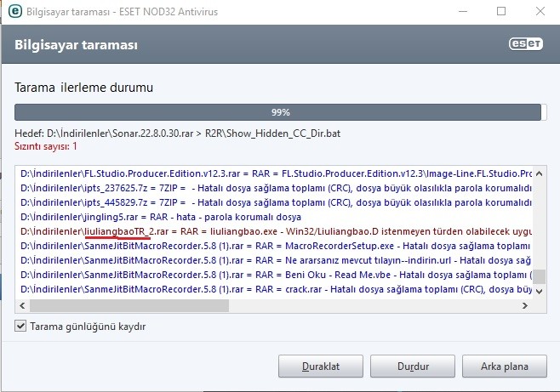Click the horizontal scrollbar's left arrow
The width and height of the screenshot is (560, 392).
(22, 305)
